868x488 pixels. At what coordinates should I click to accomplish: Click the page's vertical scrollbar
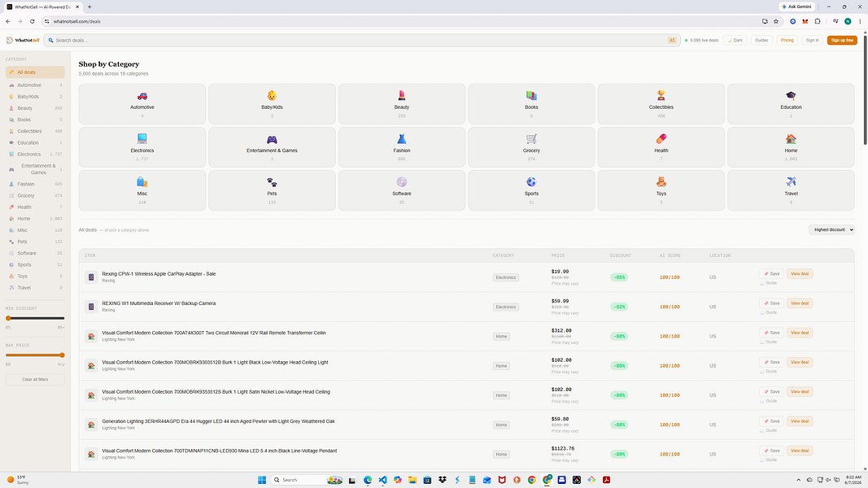click(864, 89)
